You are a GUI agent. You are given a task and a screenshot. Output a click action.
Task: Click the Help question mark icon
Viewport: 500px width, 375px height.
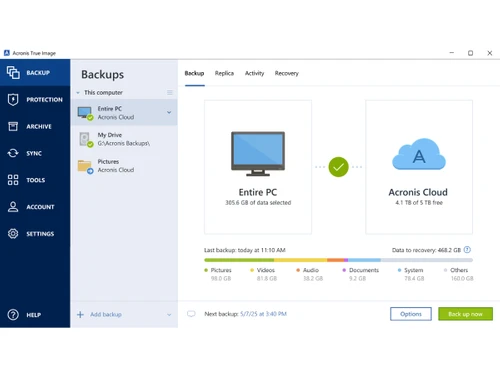[x=13, y=315]
